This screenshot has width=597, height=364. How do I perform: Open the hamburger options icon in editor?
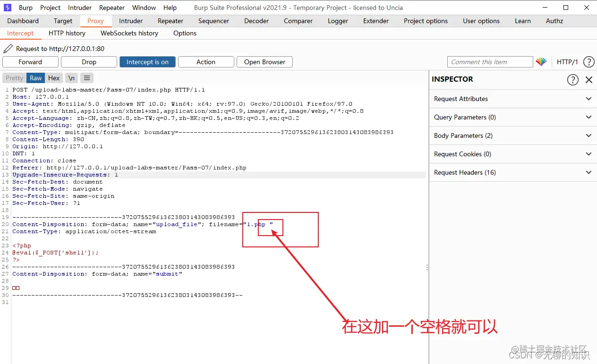coord(87,78)
